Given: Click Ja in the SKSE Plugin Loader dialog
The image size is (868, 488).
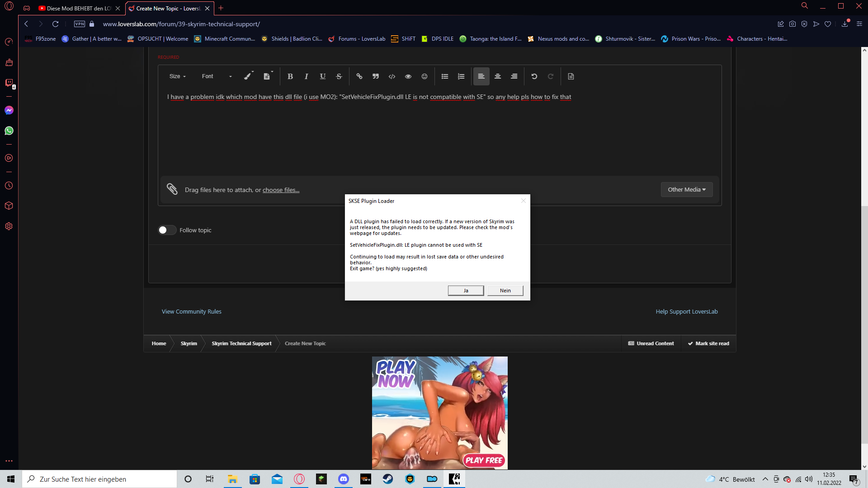Looking at the screenshot, I should [466, 291].
